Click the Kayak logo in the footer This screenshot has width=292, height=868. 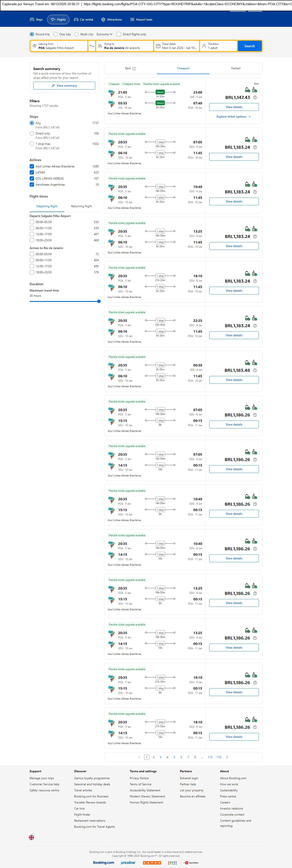[x=152, y=863]
